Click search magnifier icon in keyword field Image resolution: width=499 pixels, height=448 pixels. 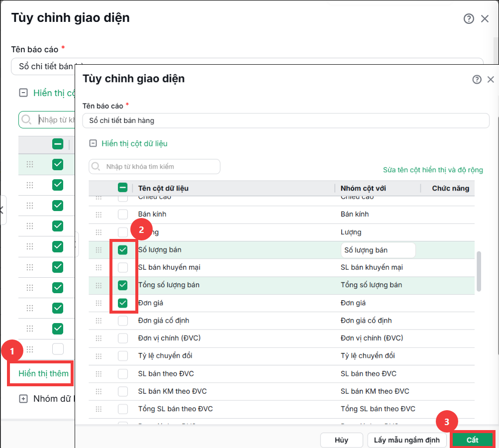point(96,167)
